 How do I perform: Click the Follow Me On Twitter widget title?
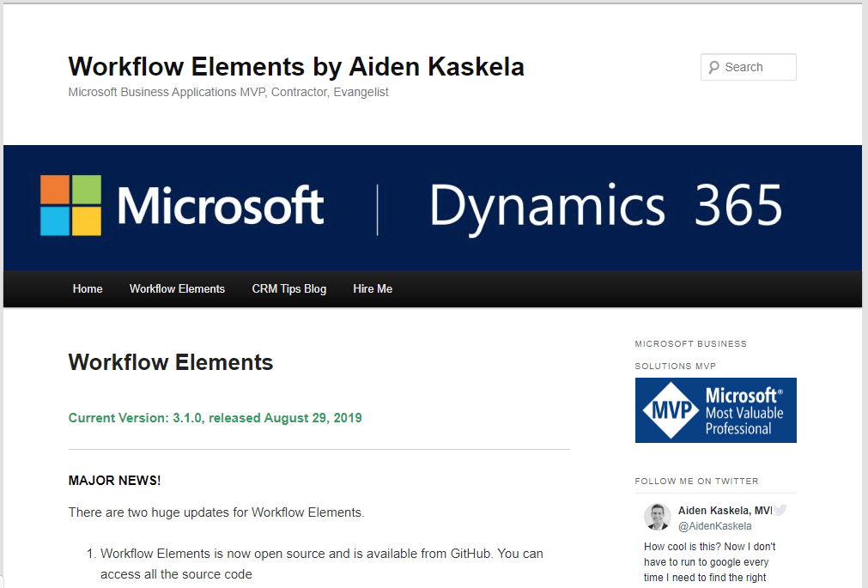696,482
